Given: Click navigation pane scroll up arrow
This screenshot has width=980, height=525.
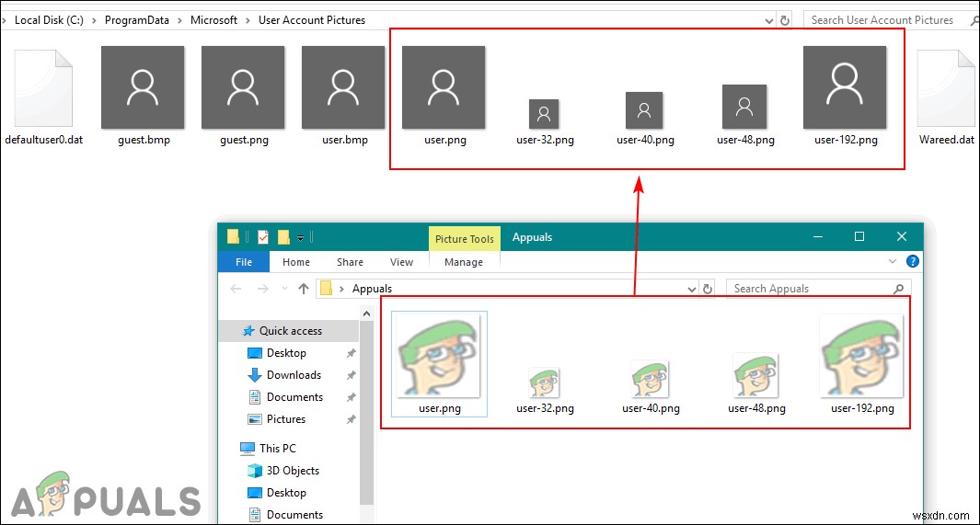Looking at the screenshot, I should (x=367, y=314).
